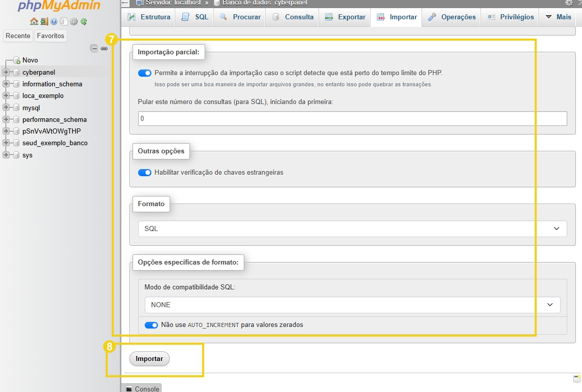Click the Importar button

tap(149, 358)
